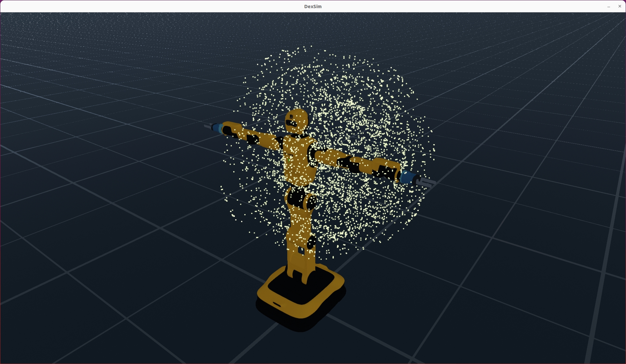Close the DexSim window

click(x=619, y=6)
